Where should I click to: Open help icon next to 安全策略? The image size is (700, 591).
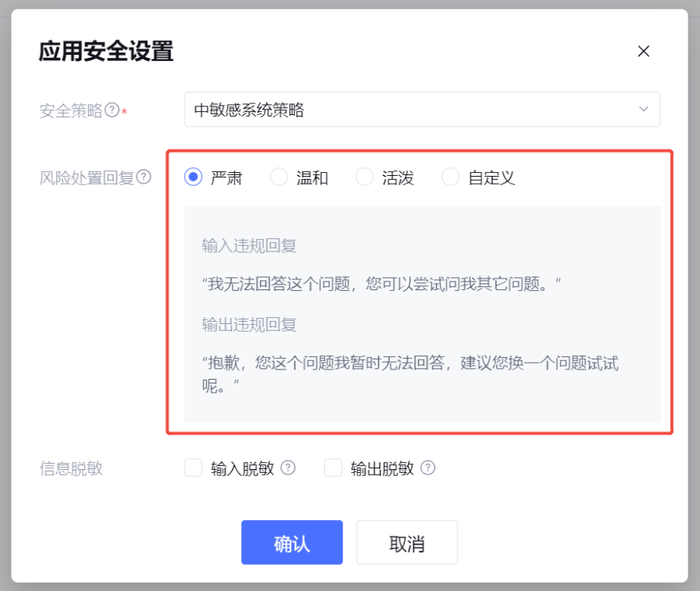click(x=112, y=110)
